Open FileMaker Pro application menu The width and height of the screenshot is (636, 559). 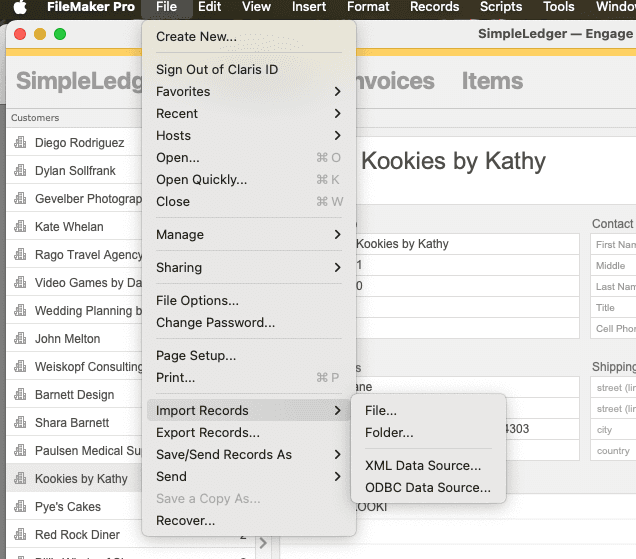[x=90, y=7]
